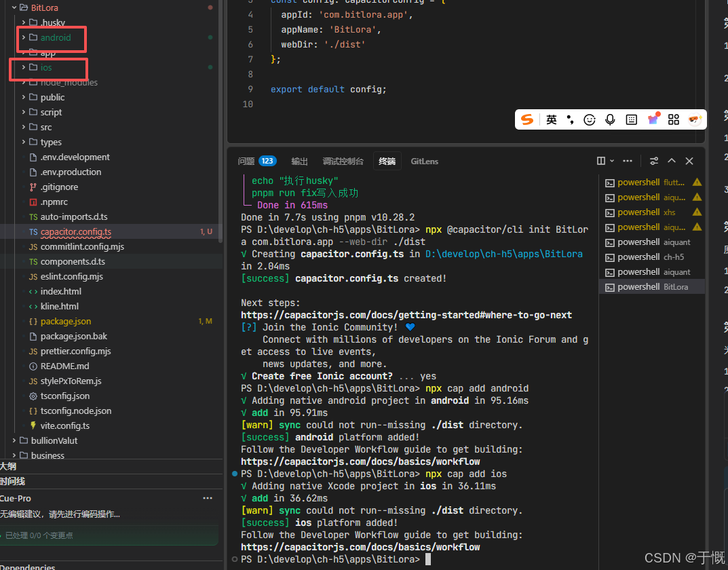
Task: Switch to the 输出 output tab
Action: (299, 161)
